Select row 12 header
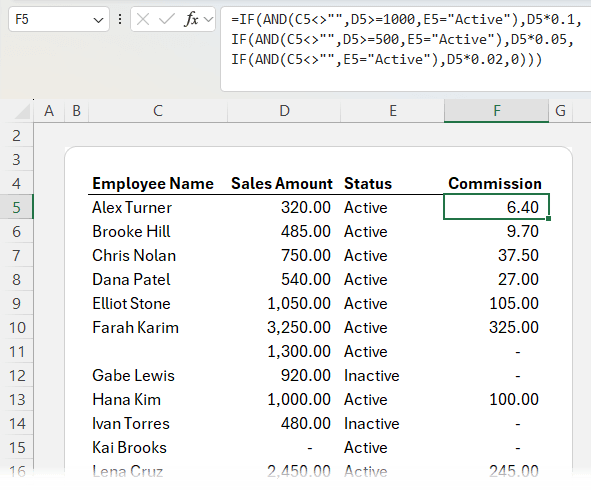Screen dimensions: 591x496 tap(17, 376)
